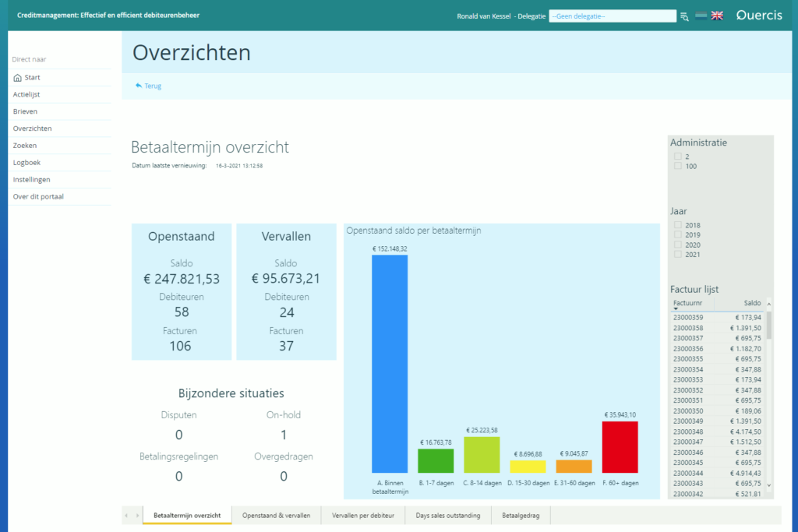798x532 pixels.
Task: Tick the Administratie 2 checkbox
Action: click(677, 156)
